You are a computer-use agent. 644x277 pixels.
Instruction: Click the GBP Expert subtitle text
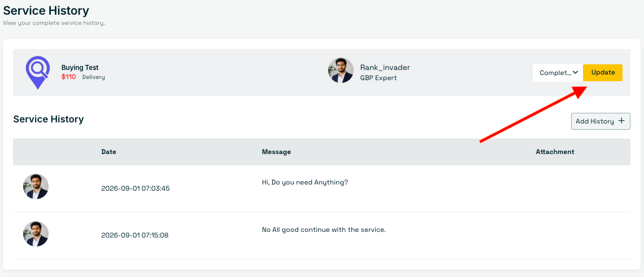[378, 78]
